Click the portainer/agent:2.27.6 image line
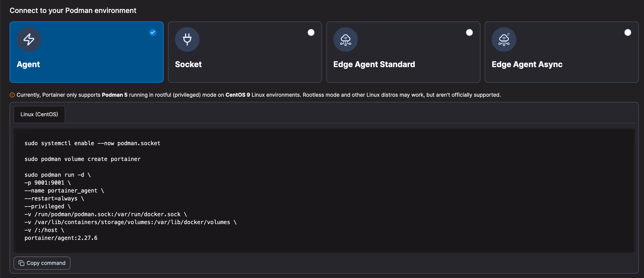This screenshot has width=644, height=278. pyautogui.click(x=61, y=238)
